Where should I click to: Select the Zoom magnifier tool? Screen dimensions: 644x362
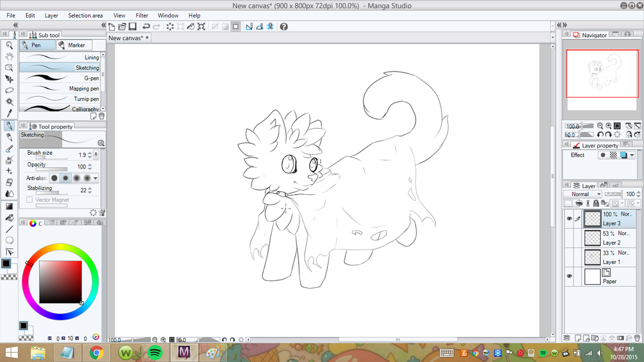click(9, 45)
